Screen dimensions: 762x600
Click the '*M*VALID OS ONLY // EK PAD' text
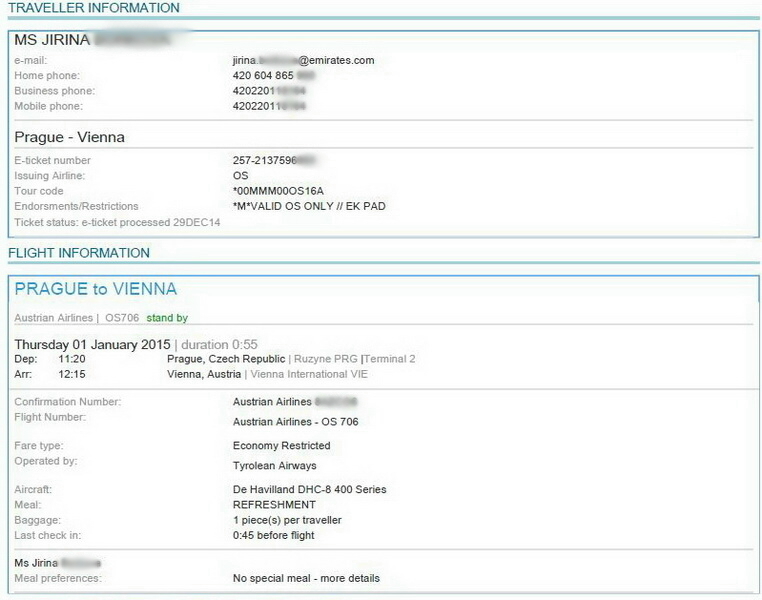(309, 206)
